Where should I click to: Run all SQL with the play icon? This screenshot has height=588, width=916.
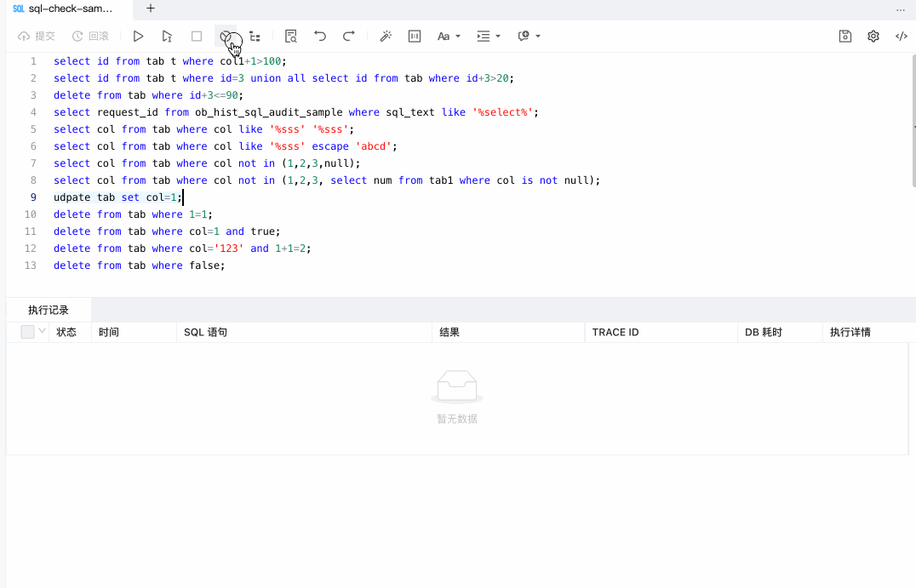coord(139,37)
